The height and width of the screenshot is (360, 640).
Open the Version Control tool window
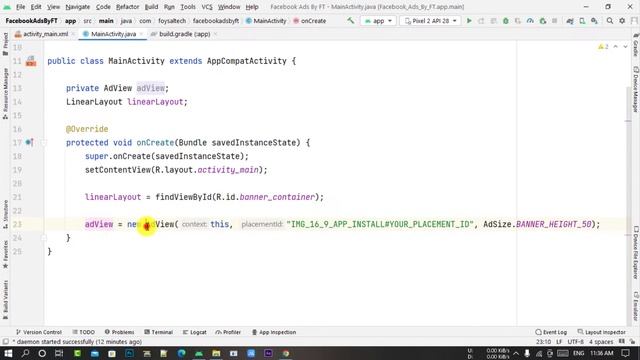coord(38,332)
